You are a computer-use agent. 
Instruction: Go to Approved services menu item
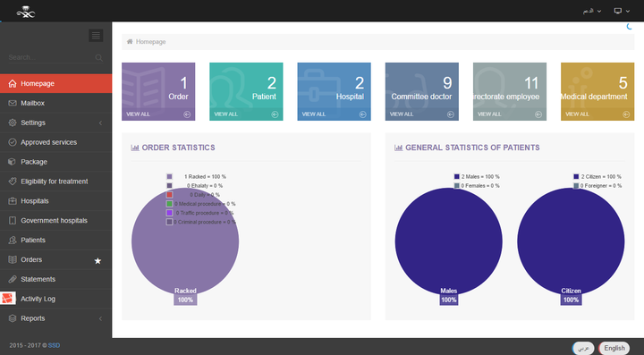55,142
